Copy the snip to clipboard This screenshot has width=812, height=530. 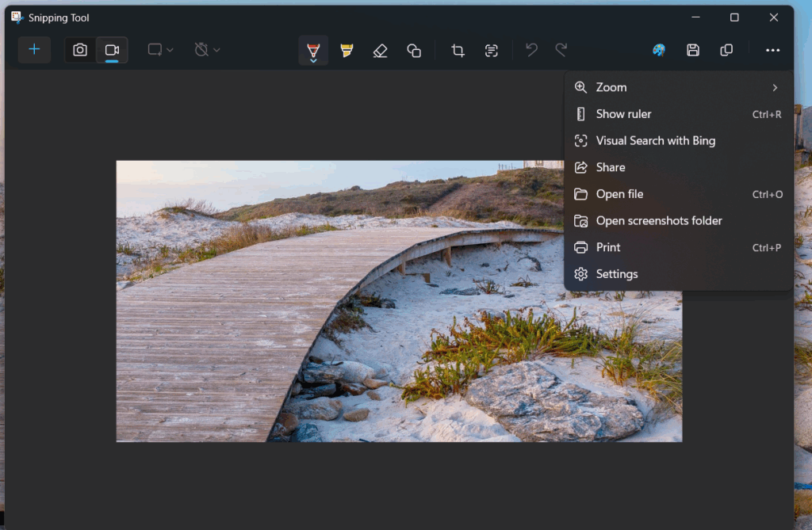pos(726,50)
